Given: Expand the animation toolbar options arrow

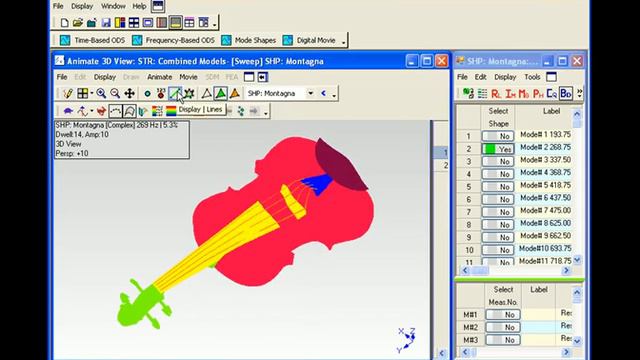Looking at the screenshot, I should coord(266,113).
